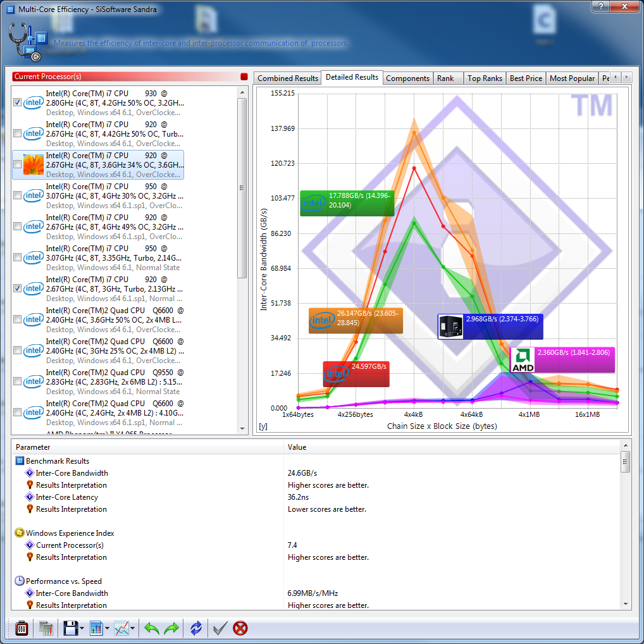Image resolution: width=644 pixels, height=644 pixels.
Task: Check the Q6600 3.6GHz 50% OC checkbox
Action: [x=17, y=319]
